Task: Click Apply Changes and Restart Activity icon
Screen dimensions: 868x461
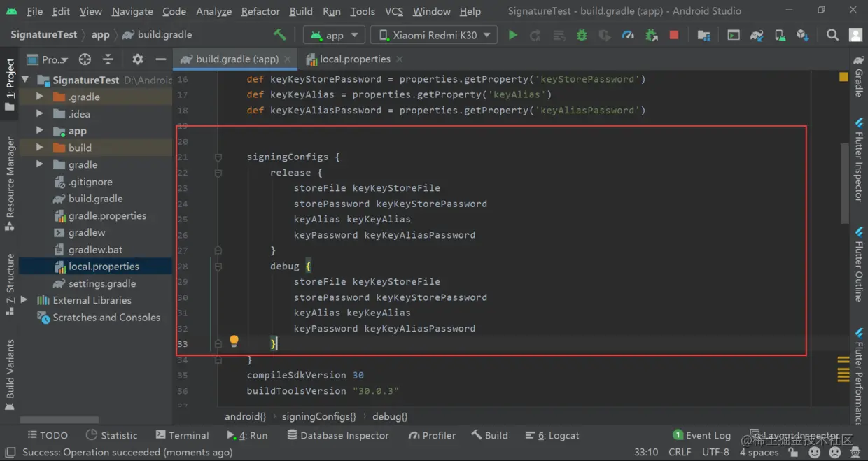Action: 535,35
